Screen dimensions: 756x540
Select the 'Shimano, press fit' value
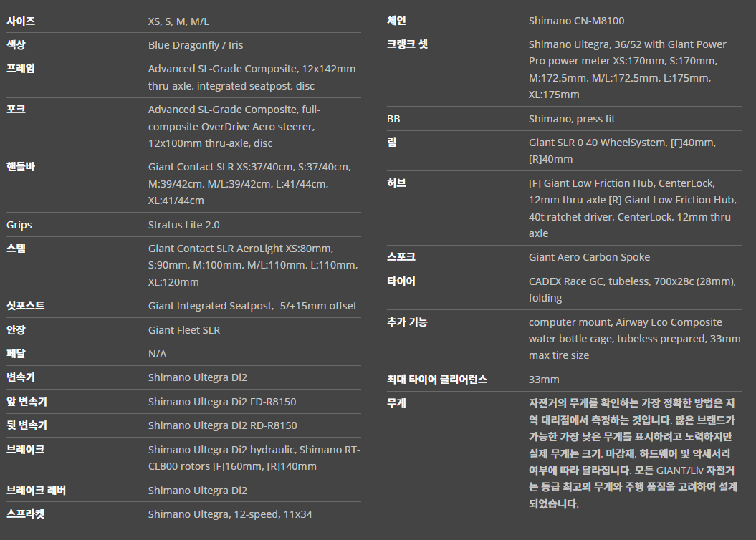tap(572, 118)
